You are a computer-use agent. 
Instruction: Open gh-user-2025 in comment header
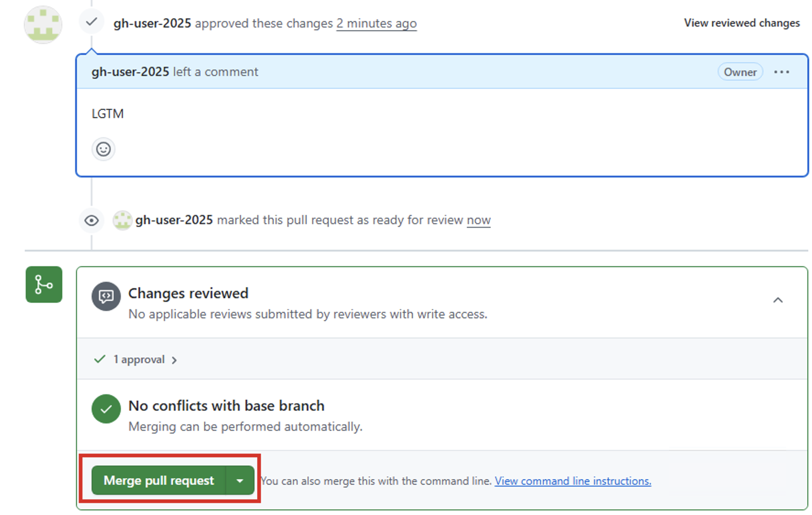coord(130,72)
